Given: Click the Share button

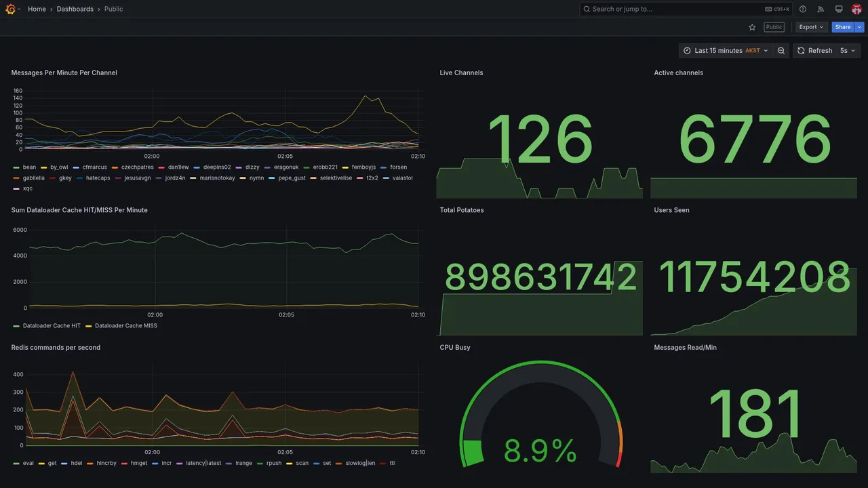Looking at the screenshot, I should pos(843,27).
